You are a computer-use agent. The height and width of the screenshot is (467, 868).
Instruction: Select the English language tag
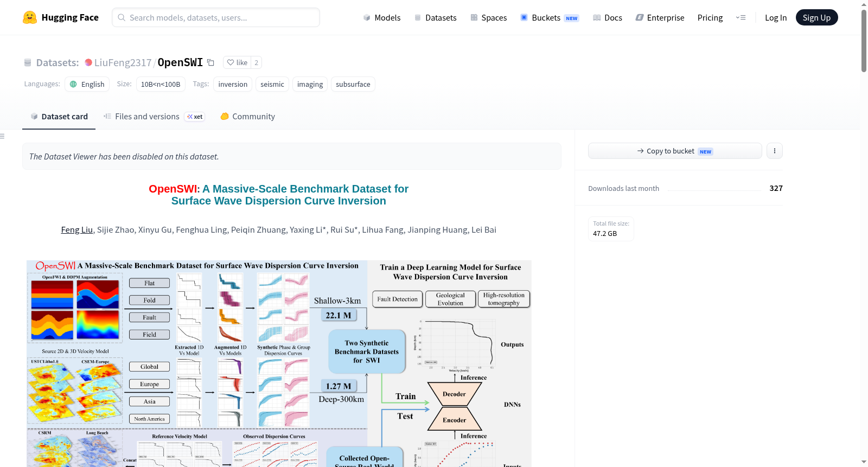tap(87, 84)
